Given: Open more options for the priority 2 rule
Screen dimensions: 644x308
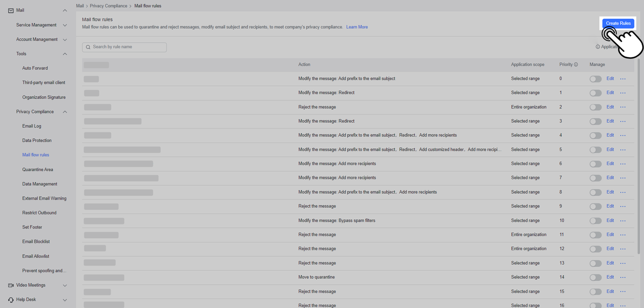Looking at the screenshot, I should coord(623,107).
